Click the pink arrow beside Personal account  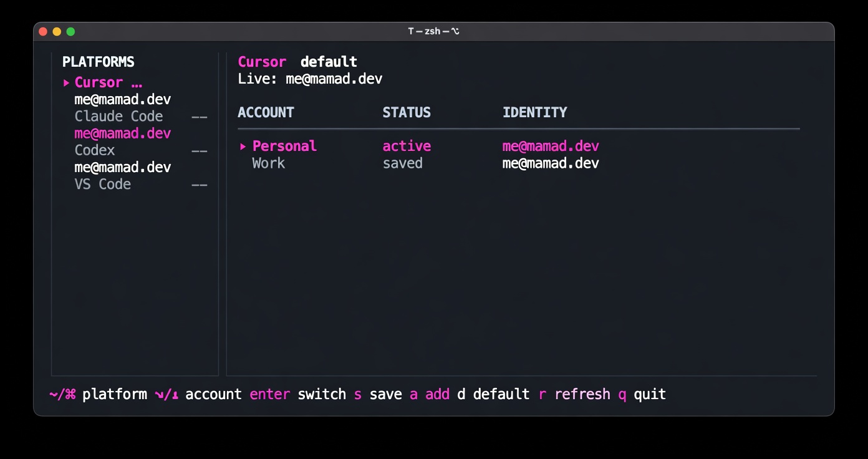pos(243,147)
